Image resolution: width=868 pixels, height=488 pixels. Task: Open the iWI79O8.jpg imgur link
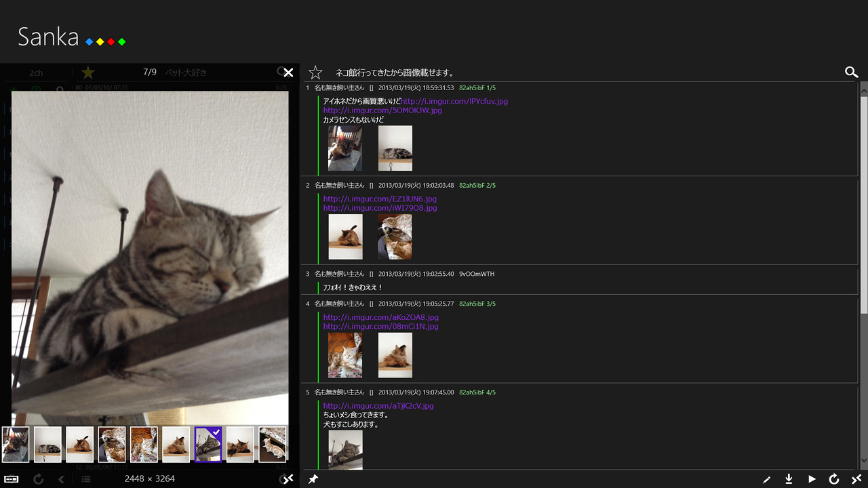(x=380, y=208)
